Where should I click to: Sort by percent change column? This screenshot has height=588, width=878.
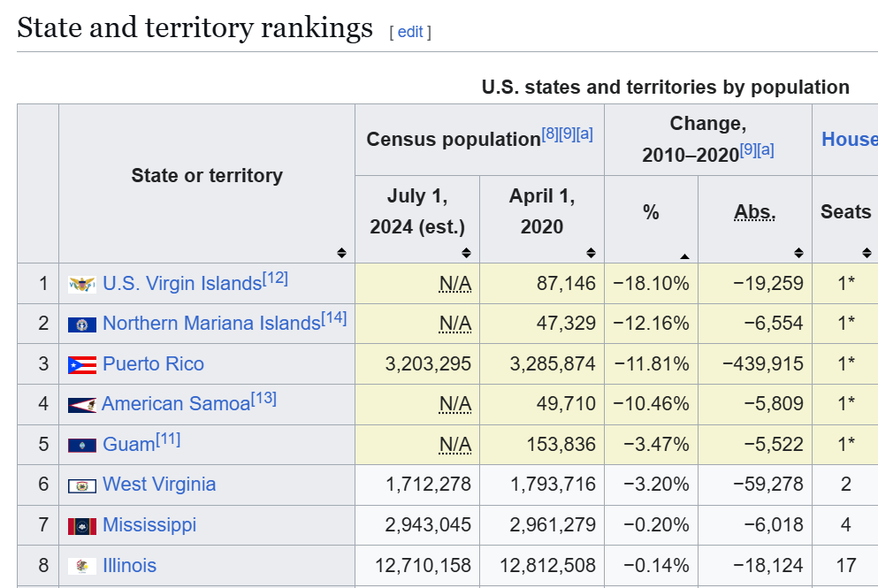[684, 255]
